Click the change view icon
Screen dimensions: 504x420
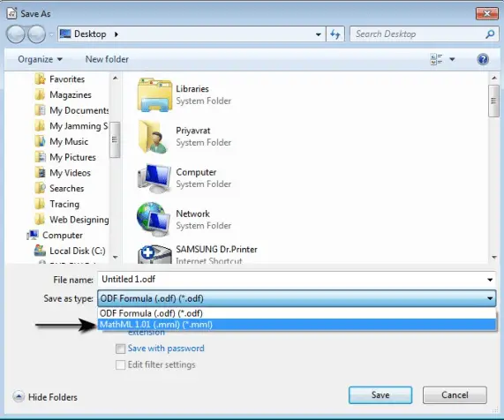pos(436,59)
